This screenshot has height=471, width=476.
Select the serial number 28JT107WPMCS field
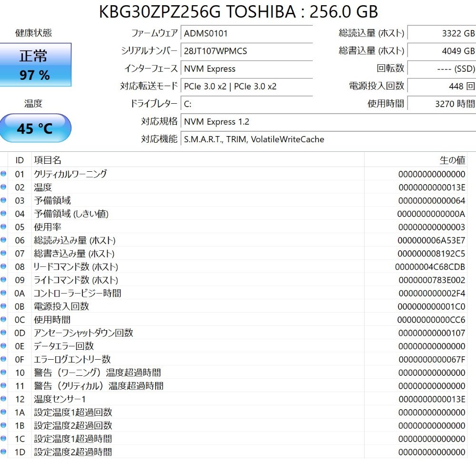click(247, 51)
